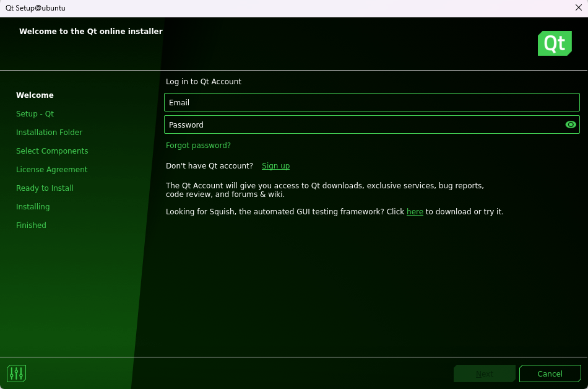Focus the Password input field
The image size is (588, 389).
click(362, 125)
